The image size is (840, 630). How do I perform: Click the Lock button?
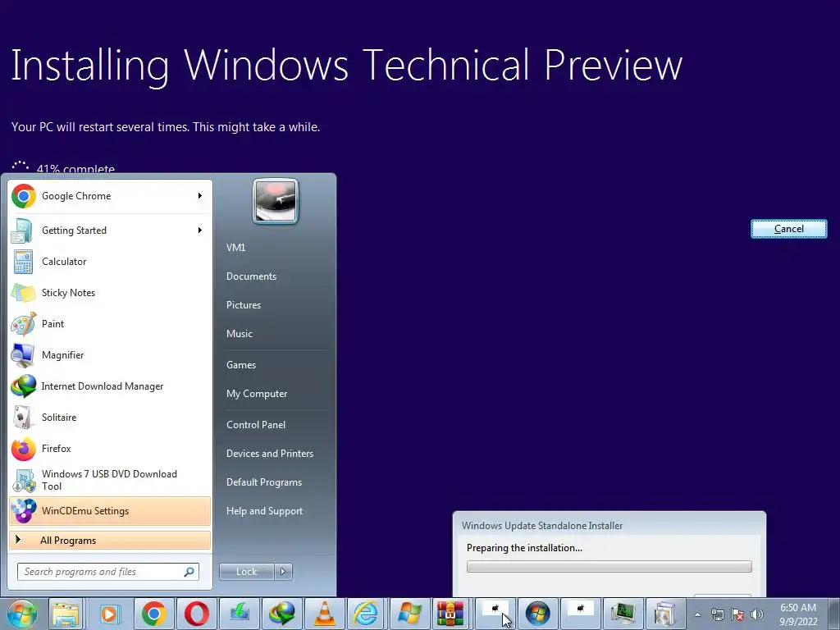point(247,571)
